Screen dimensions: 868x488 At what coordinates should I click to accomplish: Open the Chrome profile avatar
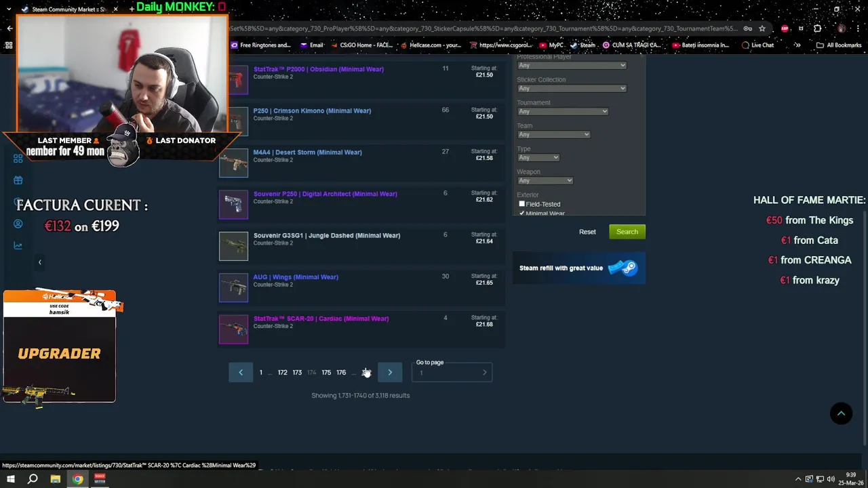842,28
